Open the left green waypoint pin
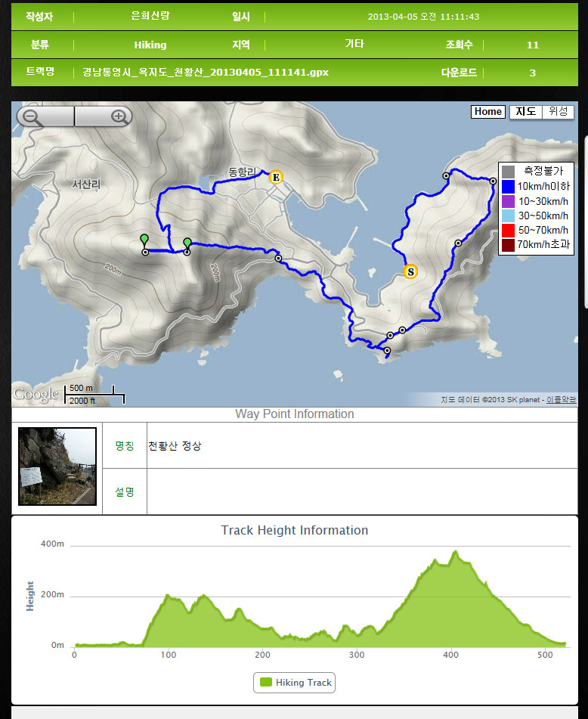Viewport: 588px width, 719px height. click(144, 240)
